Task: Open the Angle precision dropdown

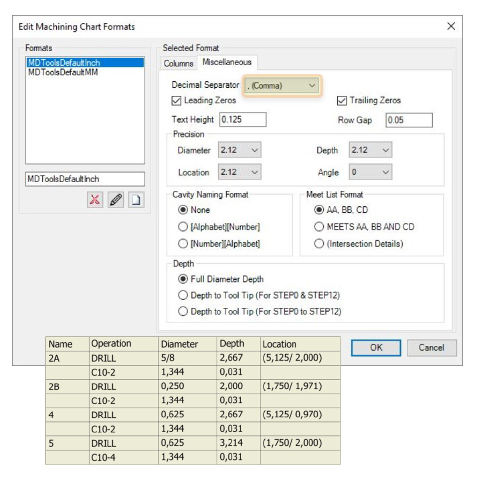Action: click(370, 172)
